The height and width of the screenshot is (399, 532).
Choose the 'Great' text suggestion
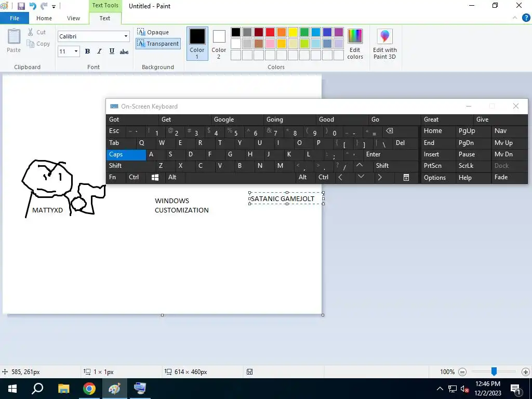pos(447,119)
